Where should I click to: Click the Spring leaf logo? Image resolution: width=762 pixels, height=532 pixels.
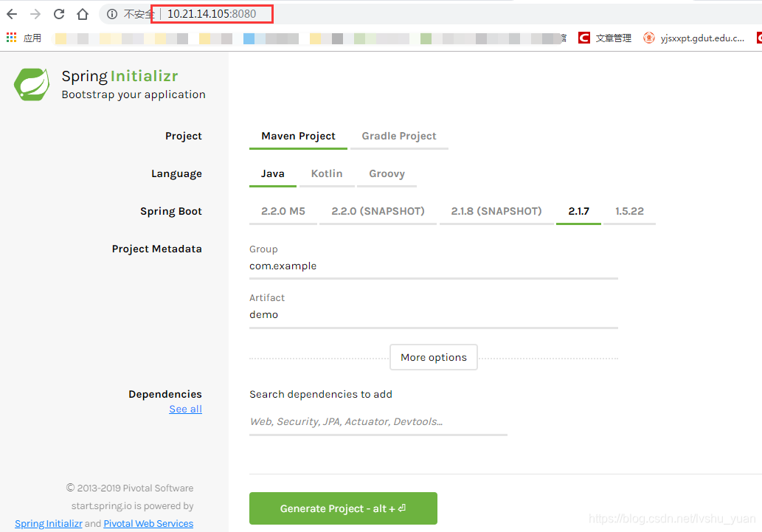pyautogui.click(x=32, y=85)
